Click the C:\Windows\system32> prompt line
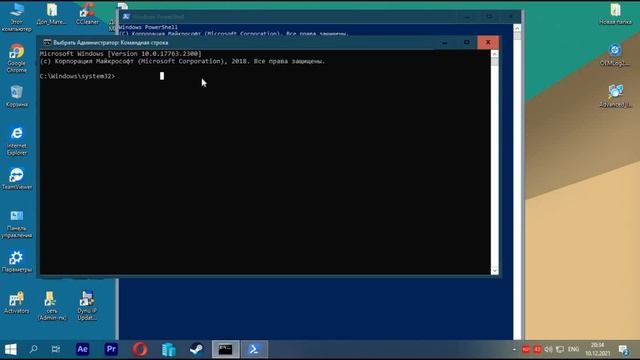Image resolution: width=640 pixels, height=360 pixels. 78,76
